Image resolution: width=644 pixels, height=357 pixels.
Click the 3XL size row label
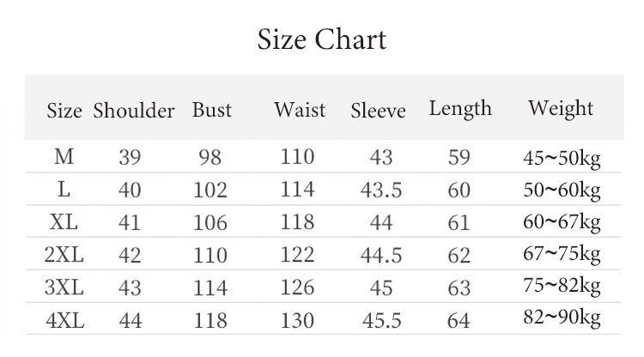tap(64, 287)
